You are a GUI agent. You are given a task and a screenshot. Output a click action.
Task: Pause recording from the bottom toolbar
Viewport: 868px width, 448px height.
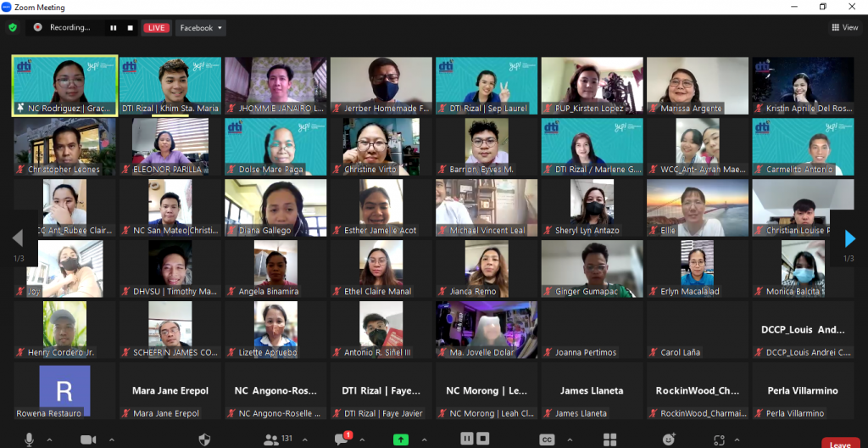click(467, 439)
